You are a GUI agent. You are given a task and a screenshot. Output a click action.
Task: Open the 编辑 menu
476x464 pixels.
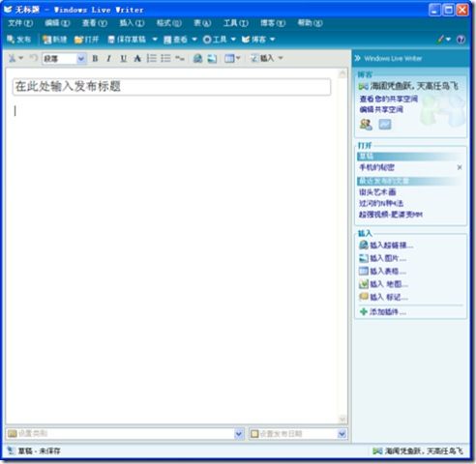pos(57,23)
